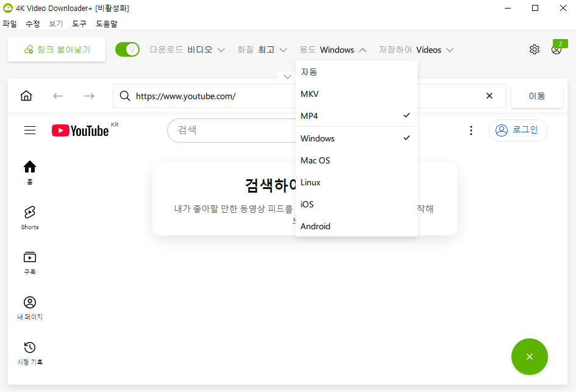Click the YouTube logo
The height and width of the screenshot is (392, 576).
(80, 130)
